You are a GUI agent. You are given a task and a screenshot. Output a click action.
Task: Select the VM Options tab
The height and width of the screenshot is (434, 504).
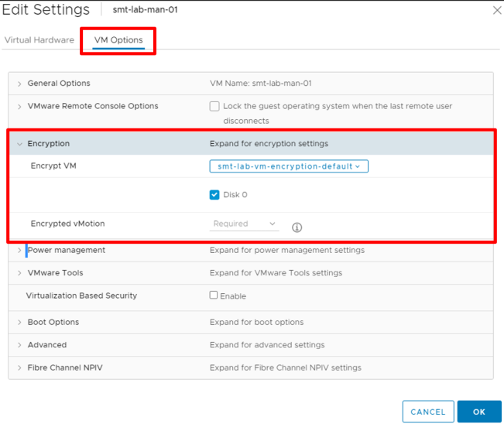(118, 40)
